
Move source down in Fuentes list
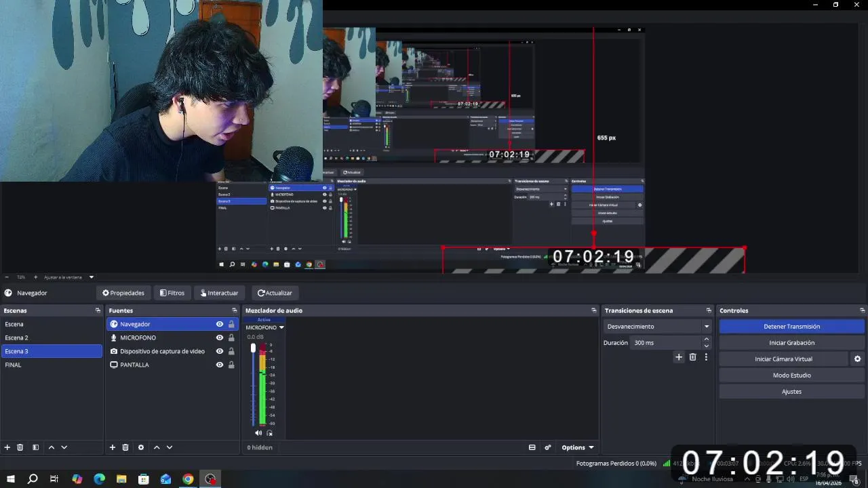(170, 447)
